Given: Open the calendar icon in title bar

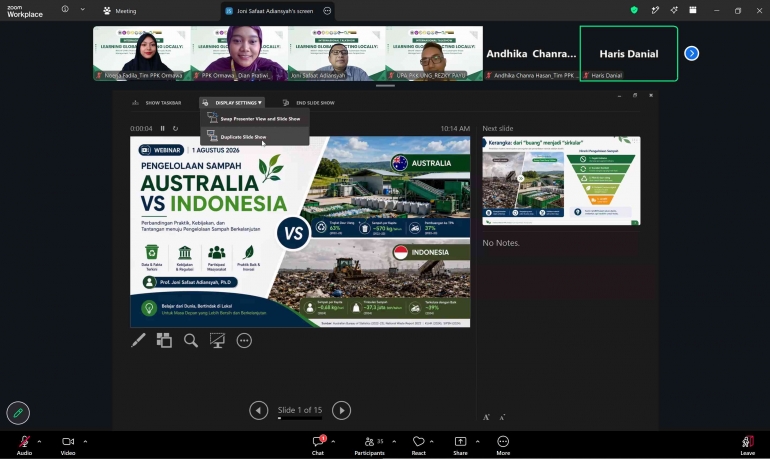Looking at the screenshot, I should [692, 10].
